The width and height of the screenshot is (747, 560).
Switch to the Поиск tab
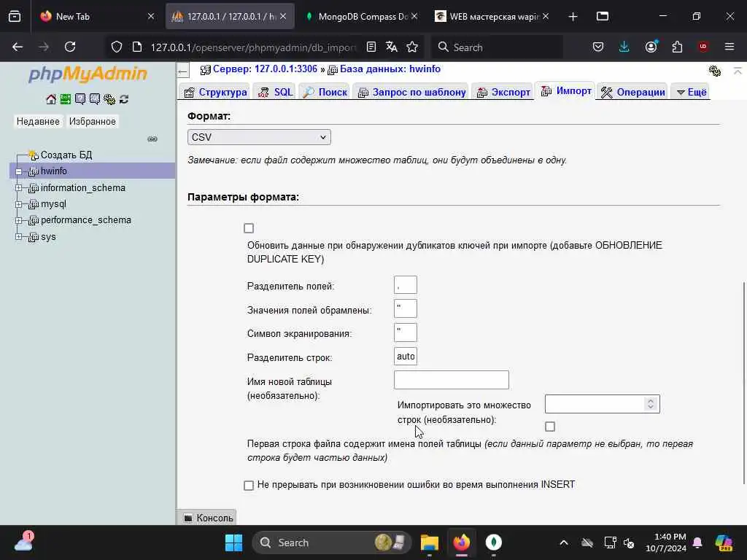(x=325, y=92)
